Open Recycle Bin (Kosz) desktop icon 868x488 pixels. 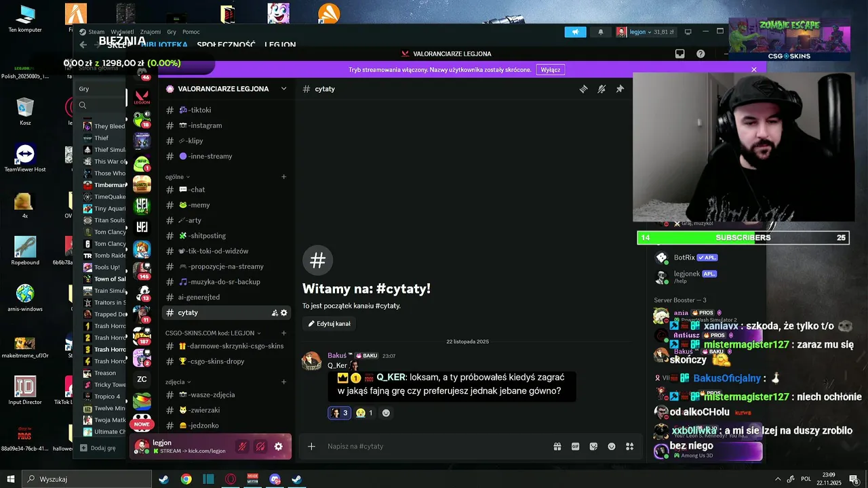tap(25, 111)
